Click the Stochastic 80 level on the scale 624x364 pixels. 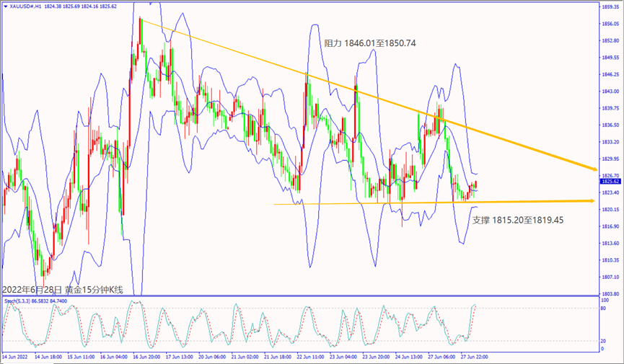point(603,308)
